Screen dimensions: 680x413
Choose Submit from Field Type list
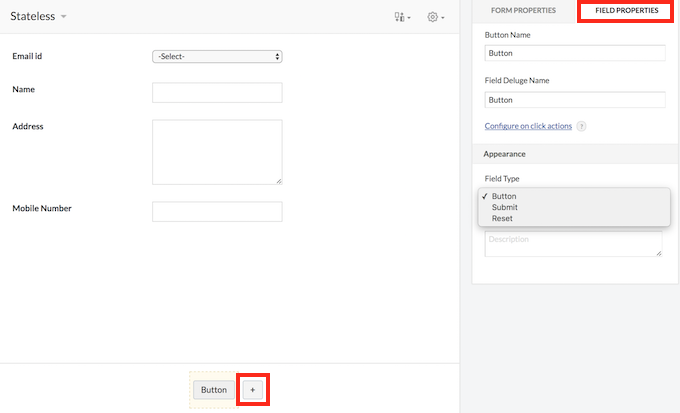[x=504, y=207]
